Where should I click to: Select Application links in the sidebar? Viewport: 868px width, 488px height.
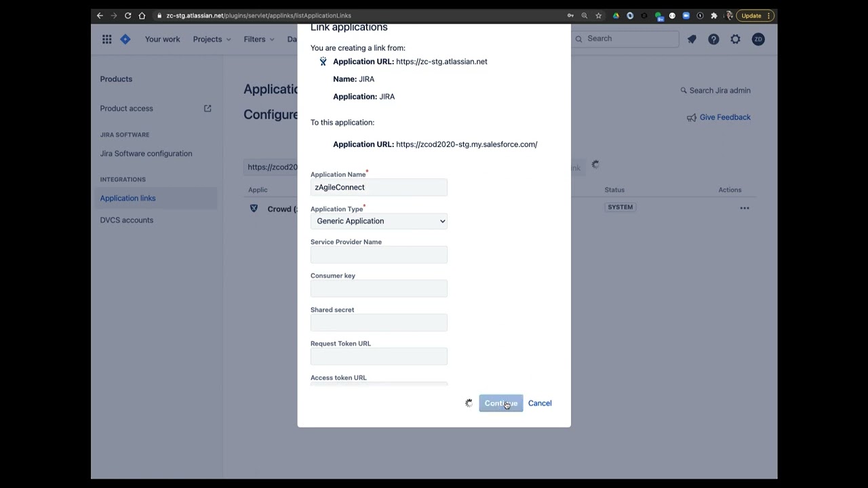pyautogui.click(x=127, y=199)
